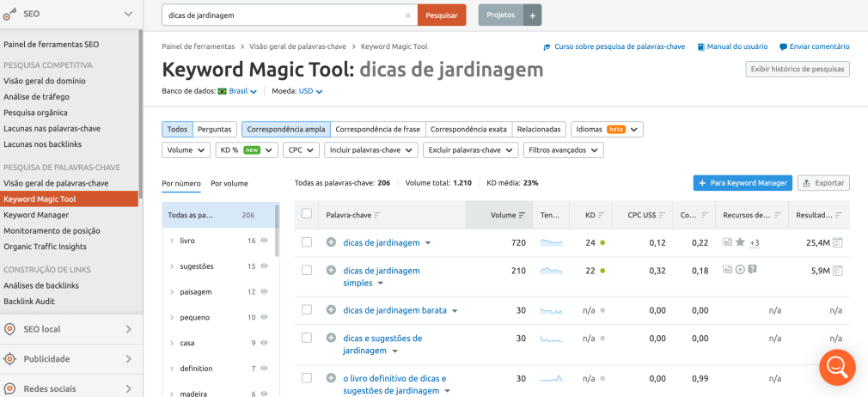Open SERP view icon for 25,4M results

(x=838, y=242)
